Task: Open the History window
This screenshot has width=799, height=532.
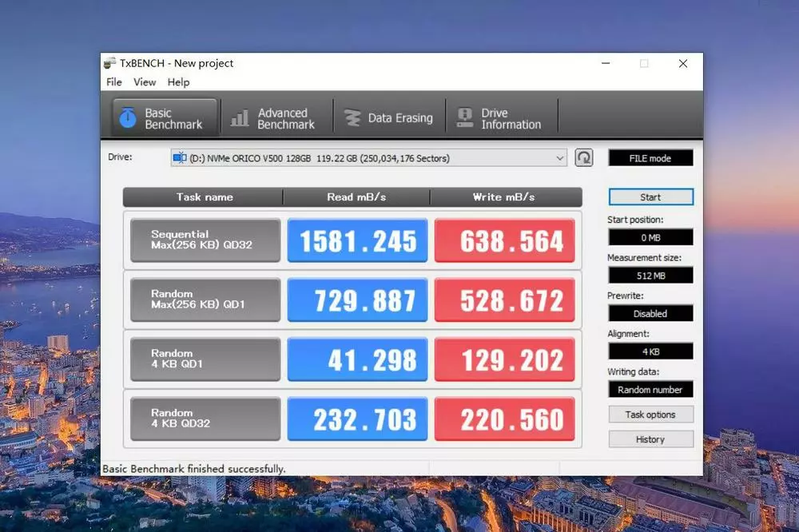Action: click(x=650, y=439)
